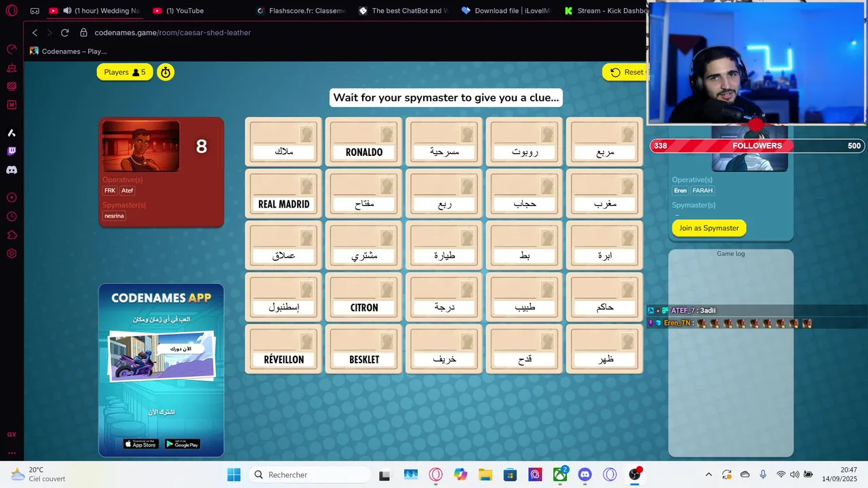The width and height of the screenshot is (868, 488).
Task: Open the Player icon in sidebar
Action: click(12, 198)
